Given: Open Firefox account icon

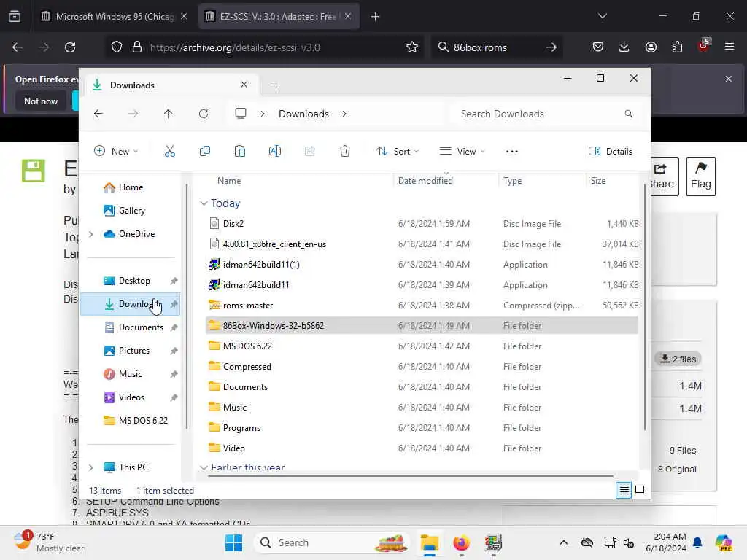Looking at the screenshot, I should [651, 47].
